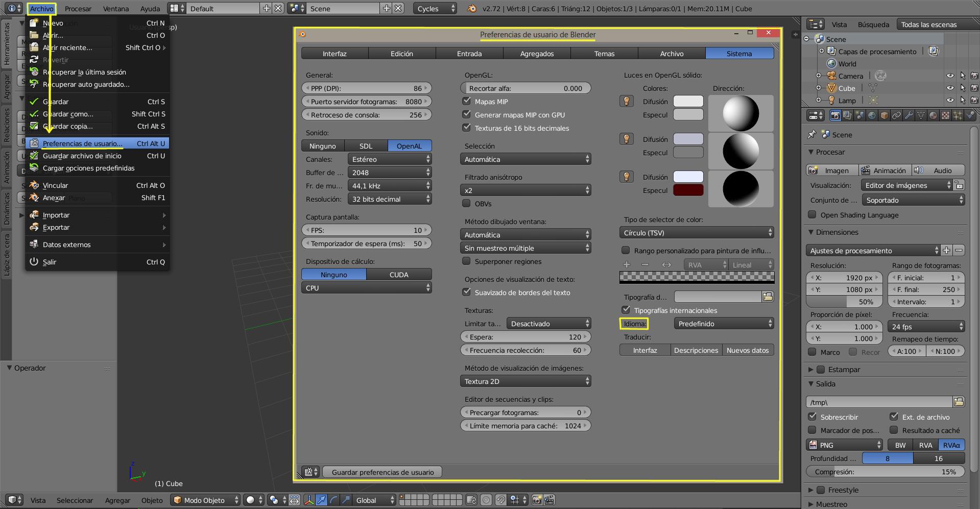Open the Cycles render engine dropdown
This screenshot has width=980, height=509.
(x=435, y=8)
